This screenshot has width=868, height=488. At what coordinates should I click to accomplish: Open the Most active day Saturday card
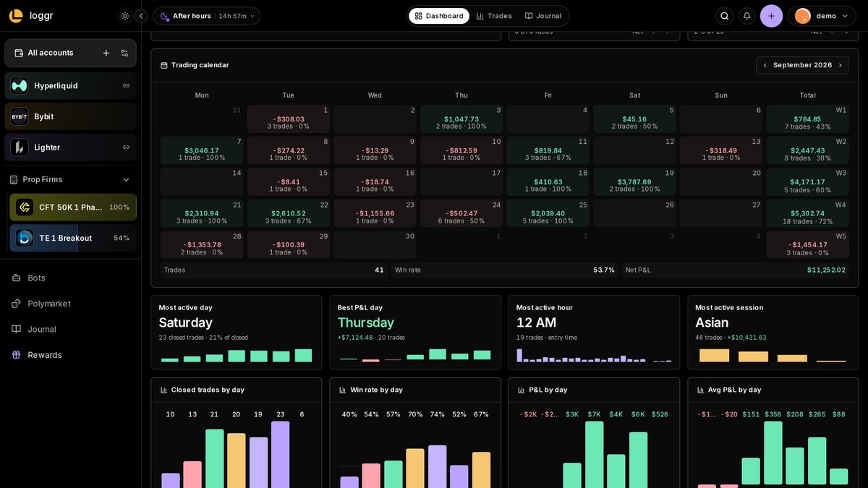coord(236,333)
